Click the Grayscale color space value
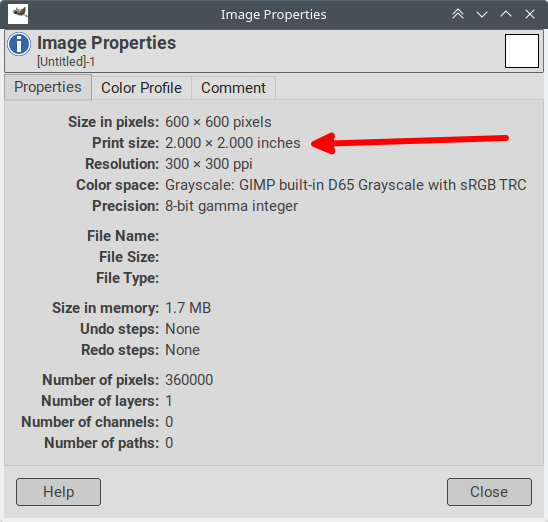 tap(346, 185)
